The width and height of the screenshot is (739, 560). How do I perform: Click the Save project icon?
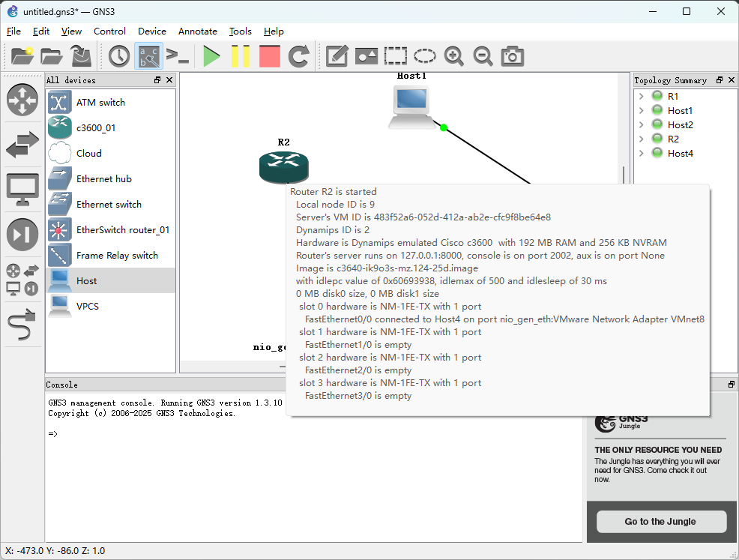coord(81,56)
